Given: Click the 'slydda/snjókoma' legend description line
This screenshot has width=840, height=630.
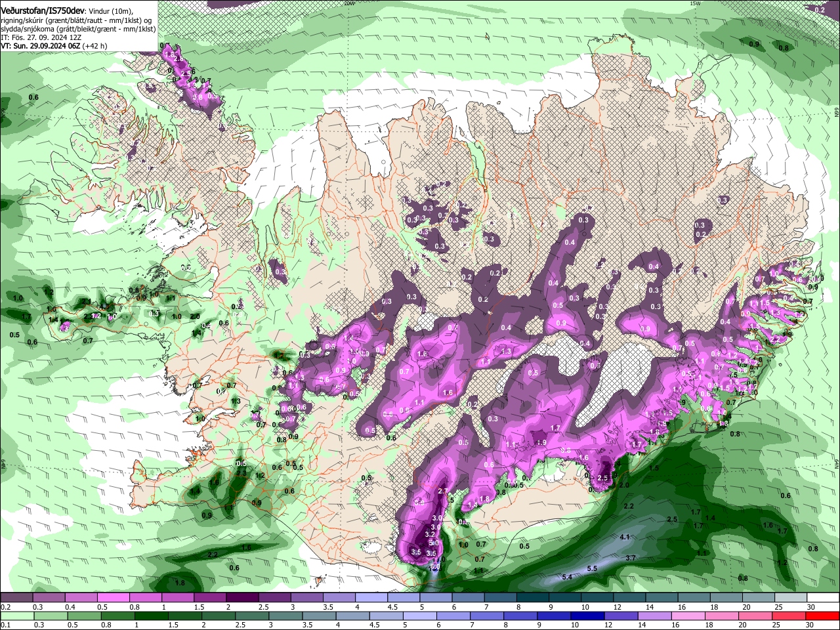Looking at the screenshot, I should tap(78, 29).
